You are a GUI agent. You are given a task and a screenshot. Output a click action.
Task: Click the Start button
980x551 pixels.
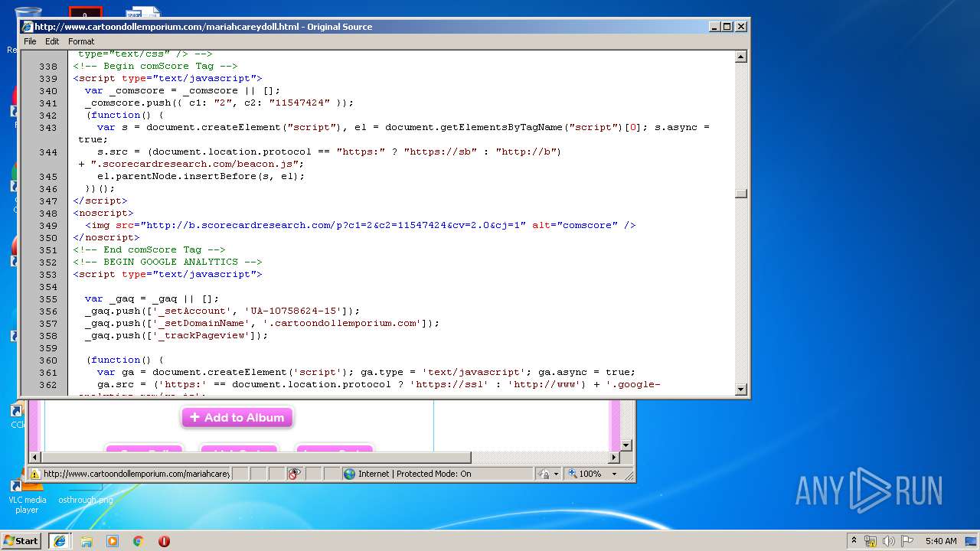[21, 540]
